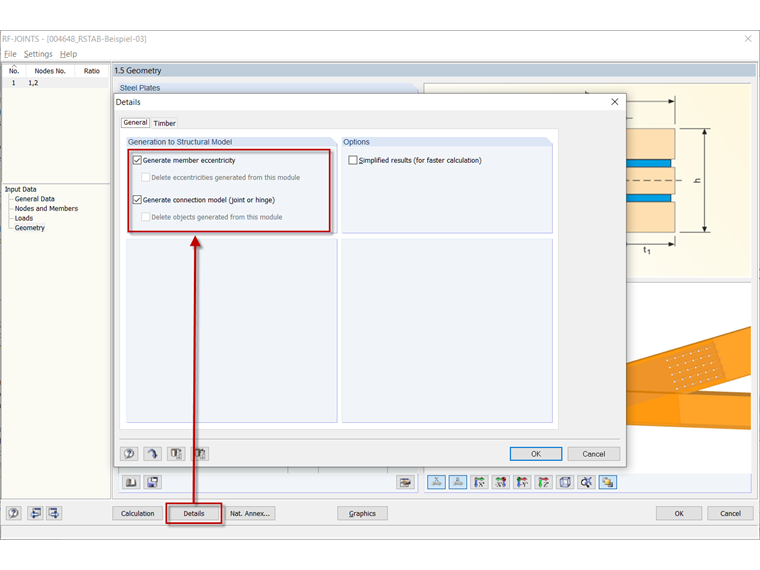Uncheck Generate connection model (joint or hinge)

137,200
